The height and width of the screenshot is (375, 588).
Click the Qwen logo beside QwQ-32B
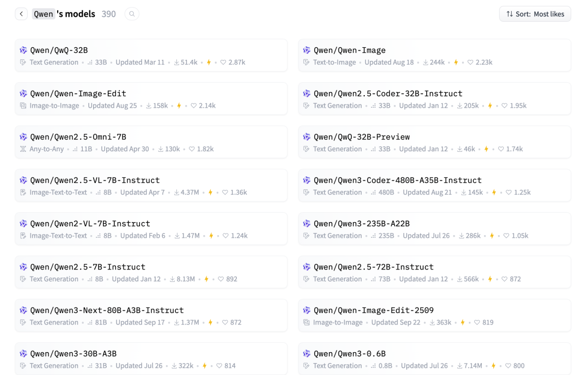pyautogui.click(x=23, y=50)
